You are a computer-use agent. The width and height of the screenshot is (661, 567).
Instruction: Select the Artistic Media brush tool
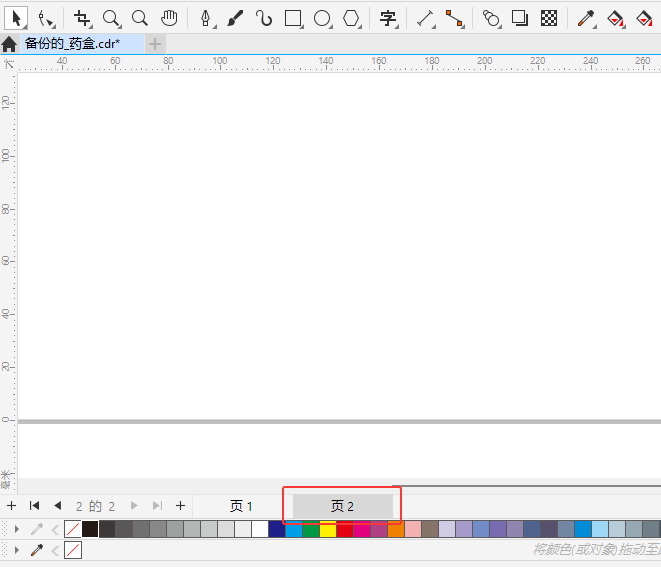click(x=235, y=19)
